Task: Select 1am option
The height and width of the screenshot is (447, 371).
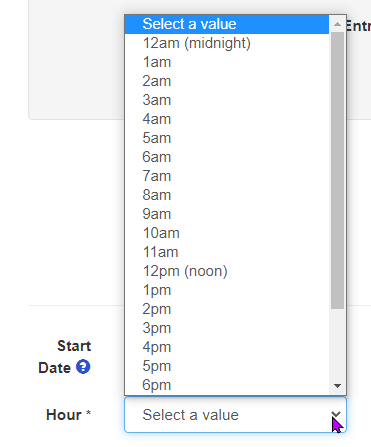Action: (x=227, y=62)
